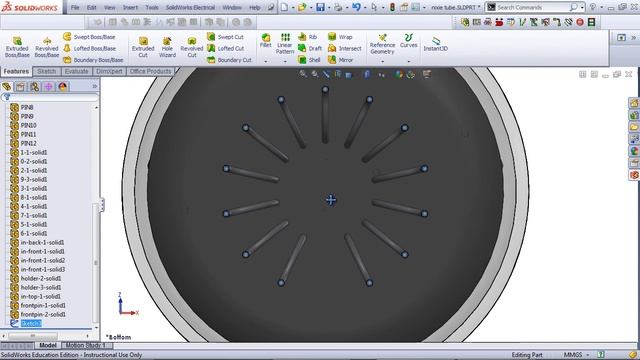The width and height of the screenshot is (640, 360).
Task: Click the feature tree filter field
Action: (50, 97)
